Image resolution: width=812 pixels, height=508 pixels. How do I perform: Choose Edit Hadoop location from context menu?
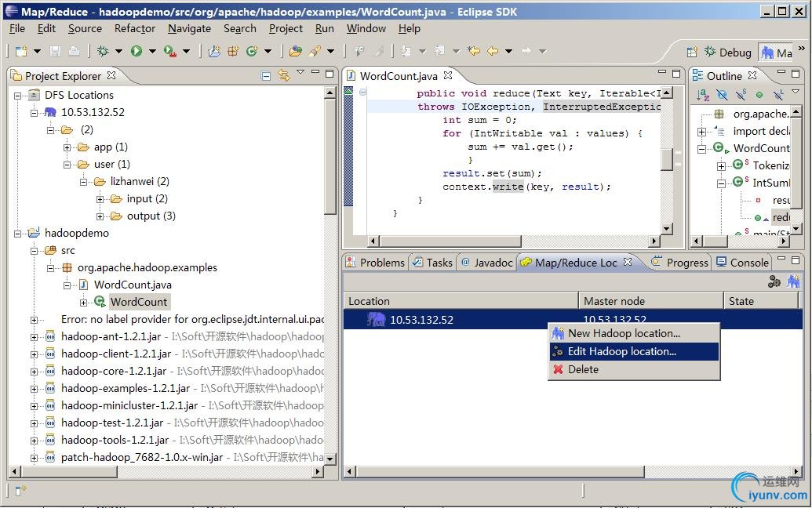coord(634,351)
